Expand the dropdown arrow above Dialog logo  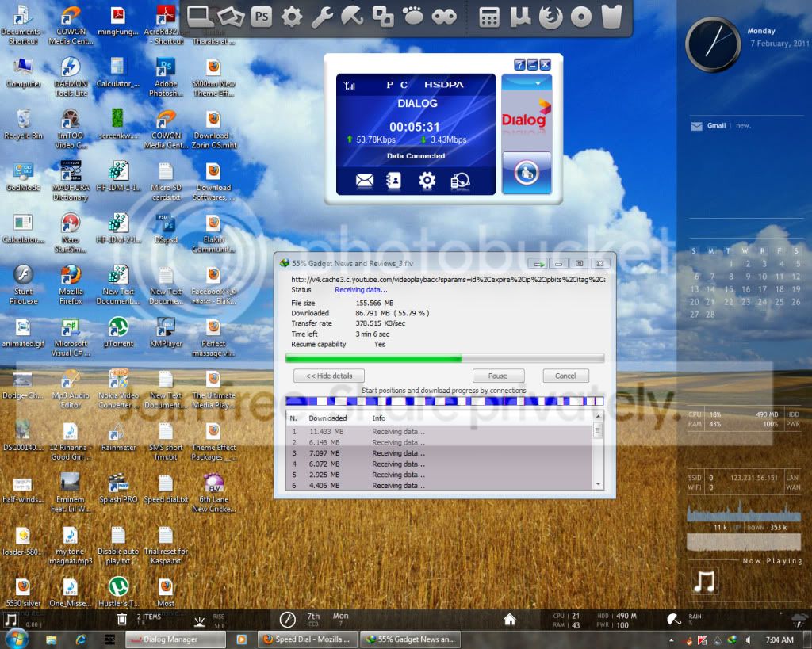point(527,82)
